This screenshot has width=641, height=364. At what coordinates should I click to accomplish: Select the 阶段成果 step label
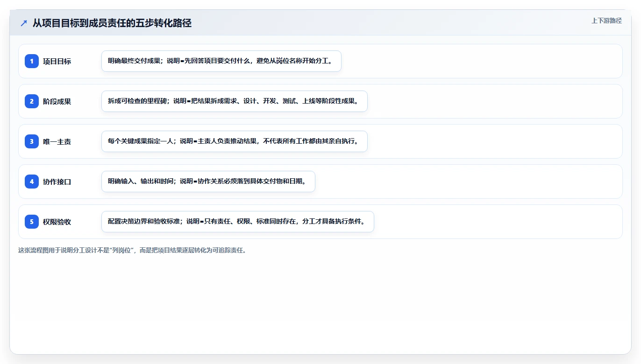57,101
